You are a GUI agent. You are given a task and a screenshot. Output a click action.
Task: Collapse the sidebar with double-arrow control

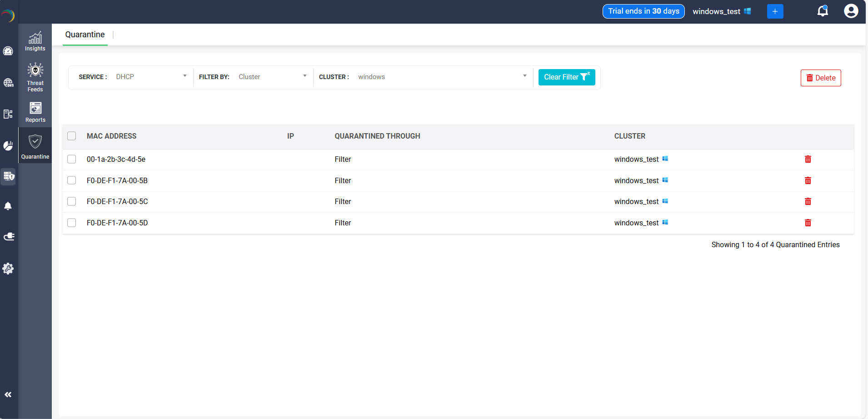click(8, 394)
